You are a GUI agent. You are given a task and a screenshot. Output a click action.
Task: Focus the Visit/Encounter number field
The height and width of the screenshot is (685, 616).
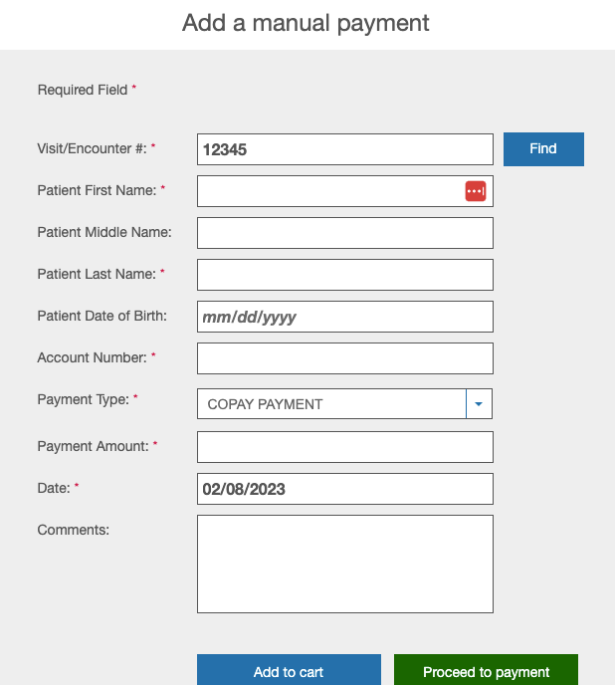(x=344, y=149)
